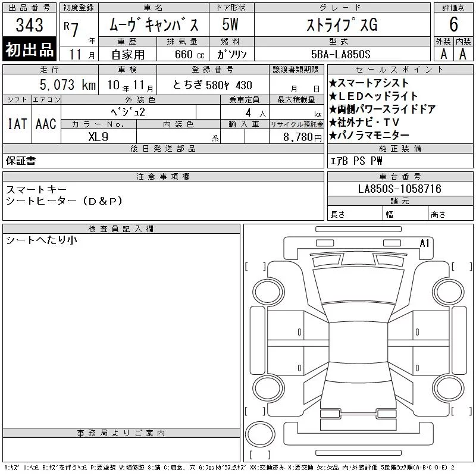Select color number XL9
Screen dimensions: 476x476
tap(98, 137)
